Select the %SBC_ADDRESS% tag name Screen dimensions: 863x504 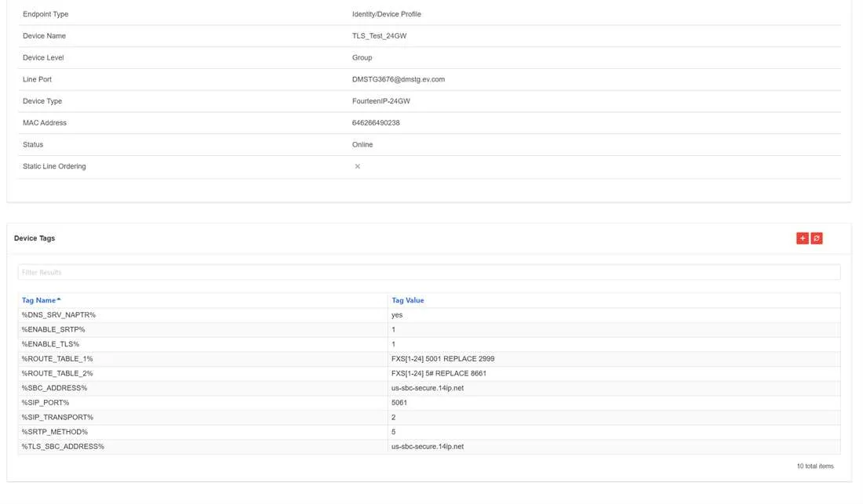pyautogui.click(x=54, y=388)
